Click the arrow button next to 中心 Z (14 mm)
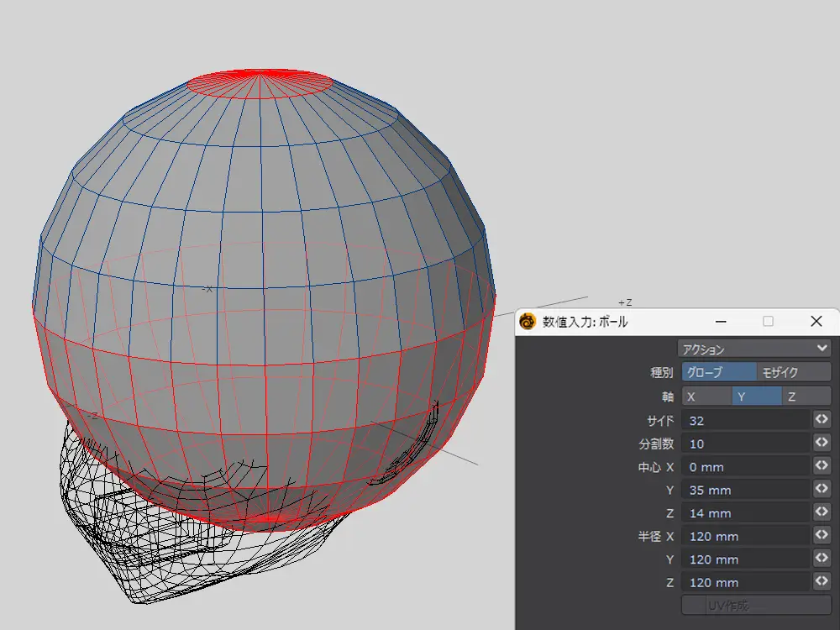This screenshot has height=630, width=840. coord(822,512)
